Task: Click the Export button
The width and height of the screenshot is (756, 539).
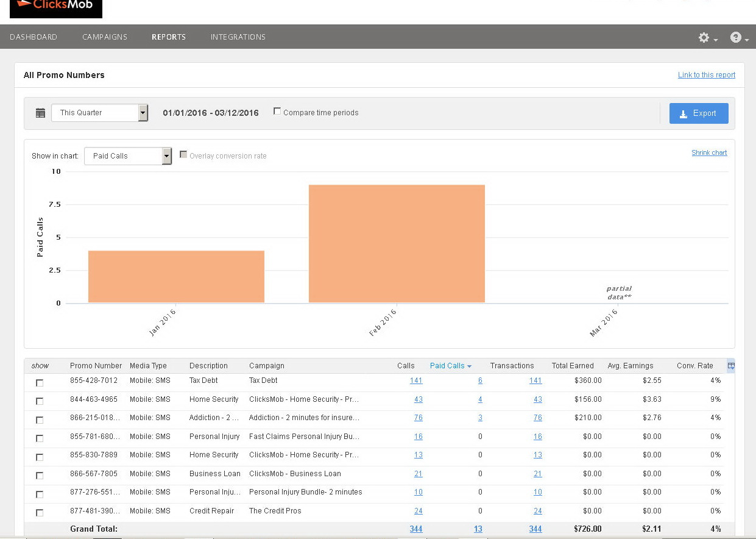Action: [698, 113]
